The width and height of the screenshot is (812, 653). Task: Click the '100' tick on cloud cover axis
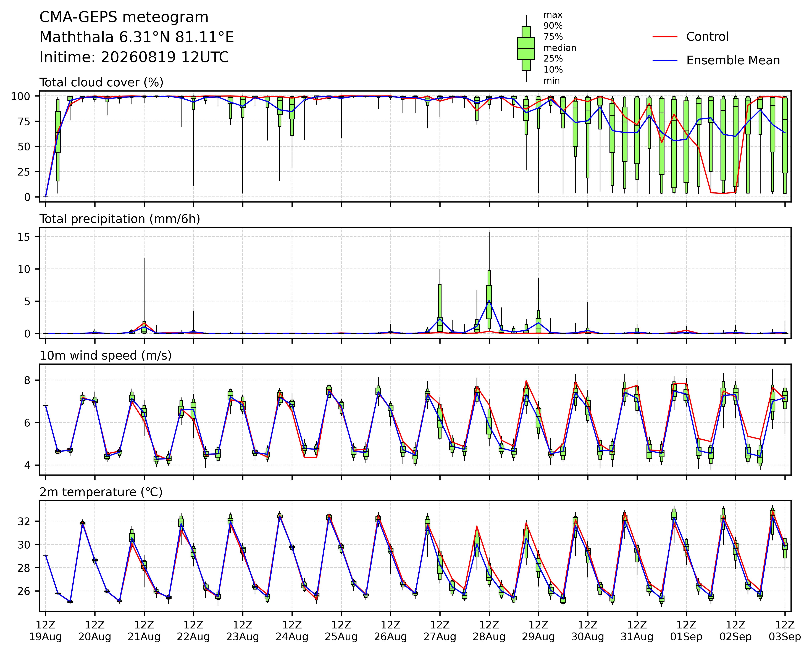pyautogui.click(x=20, y=97)
